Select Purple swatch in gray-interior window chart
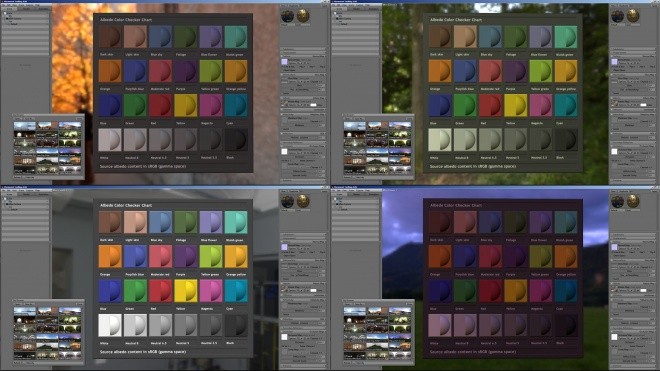 (x=186, y=256)
